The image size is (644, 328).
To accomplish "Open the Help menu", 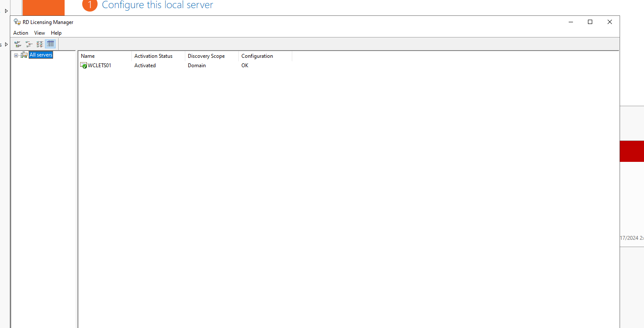I will coord(56,33).
